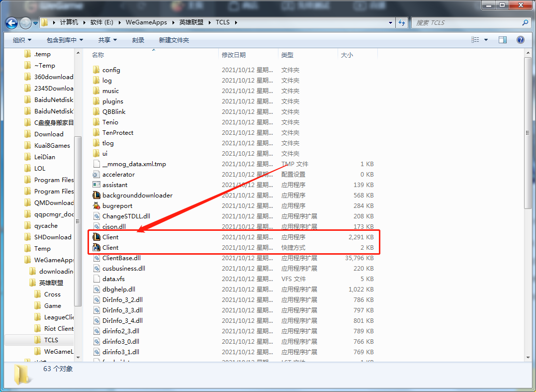Open the help question mark icon
The height and width of the screenshot is (392, 536).
tap(520, 40)
